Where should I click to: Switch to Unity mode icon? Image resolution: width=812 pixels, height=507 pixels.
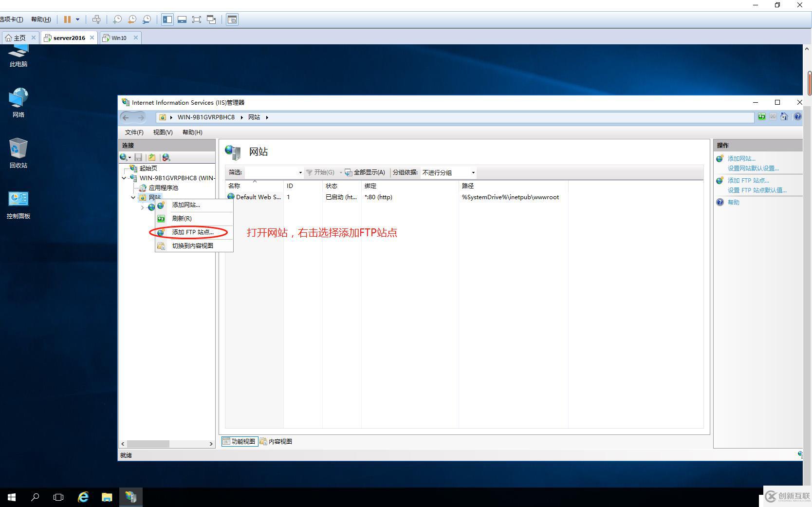click(211, 19)
